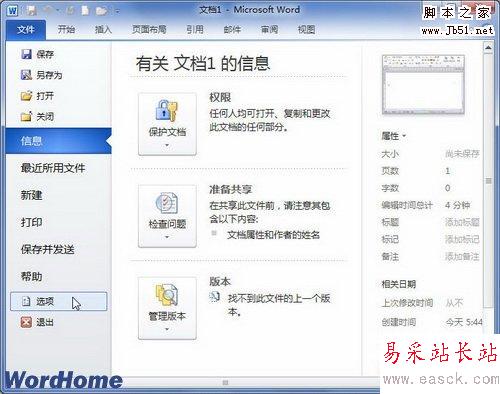Click the scroll up arrow of properties pane
The width and height of the screenshot is (500, 394).
tap(488, 48)
